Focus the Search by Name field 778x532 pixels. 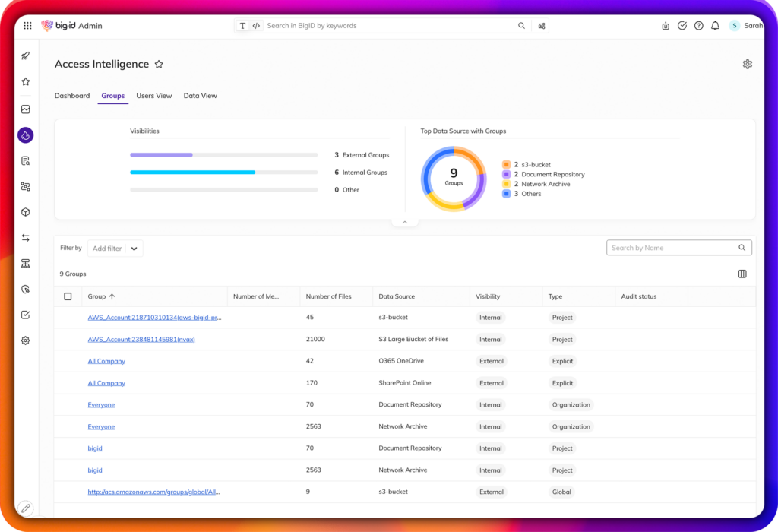click(x=672, y=248)
